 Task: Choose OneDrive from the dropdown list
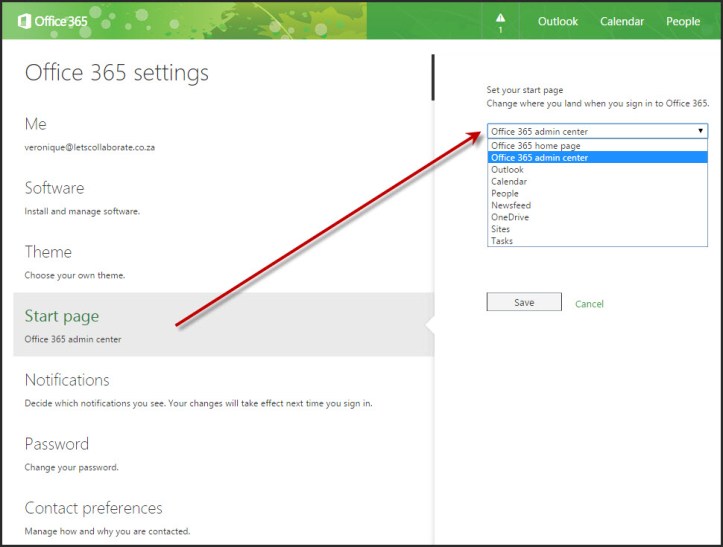click(510, 217)
